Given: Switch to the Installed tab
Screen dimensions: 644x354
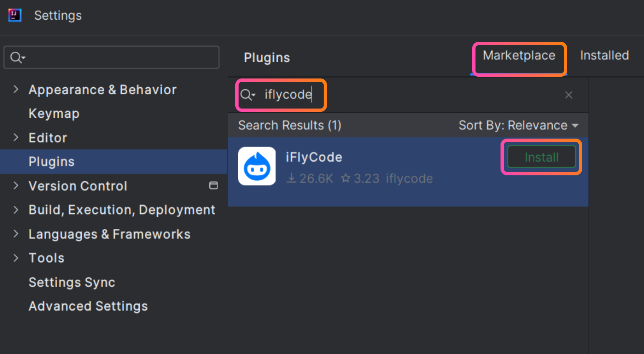Looking at the screenshot, I should 604,55.
